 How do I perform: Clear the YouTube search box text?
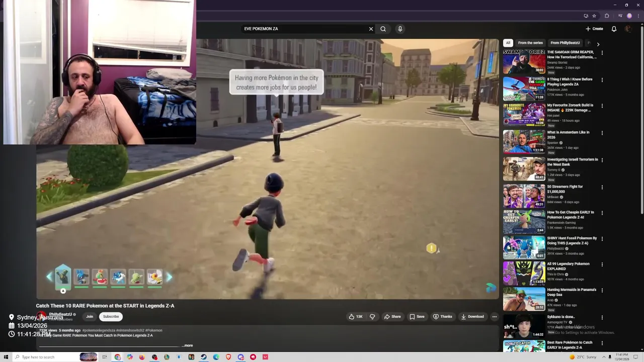pyautogui.click(x=371, y=29)
